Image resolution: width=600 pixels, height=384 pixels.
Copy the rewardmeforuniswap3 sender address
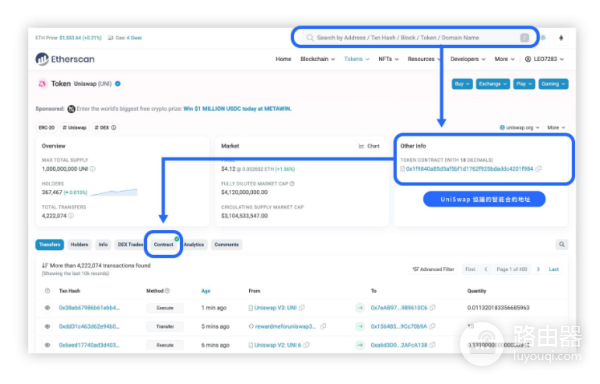pos(323,326)
